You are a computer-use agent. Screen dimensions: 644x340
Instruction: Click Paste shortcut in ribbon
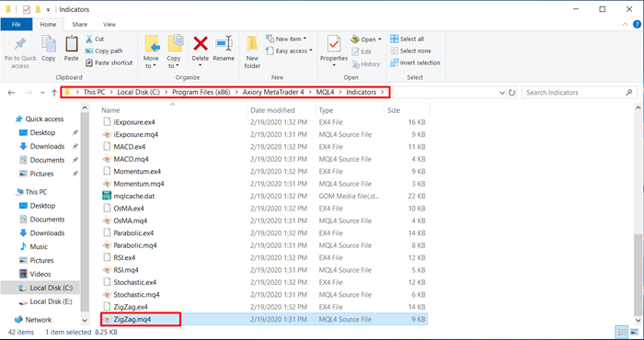tap(109, 62)
